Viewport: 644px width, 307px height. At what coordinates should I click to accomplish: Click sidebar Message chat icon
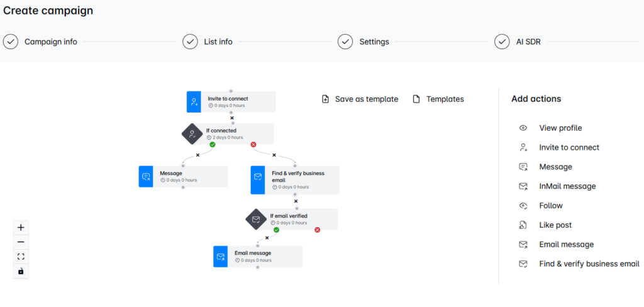click(523, 167)
